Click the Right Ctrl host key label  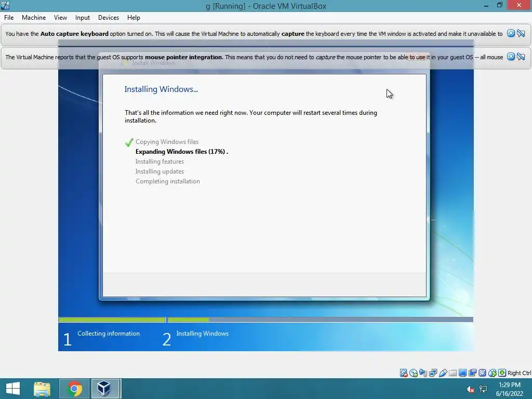coord(519,373)
